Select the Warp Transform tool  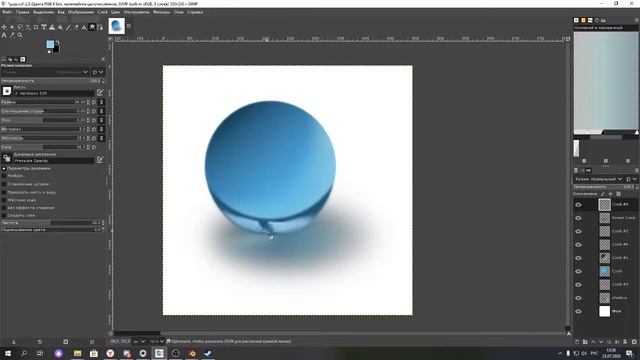[x=52, y=27]
